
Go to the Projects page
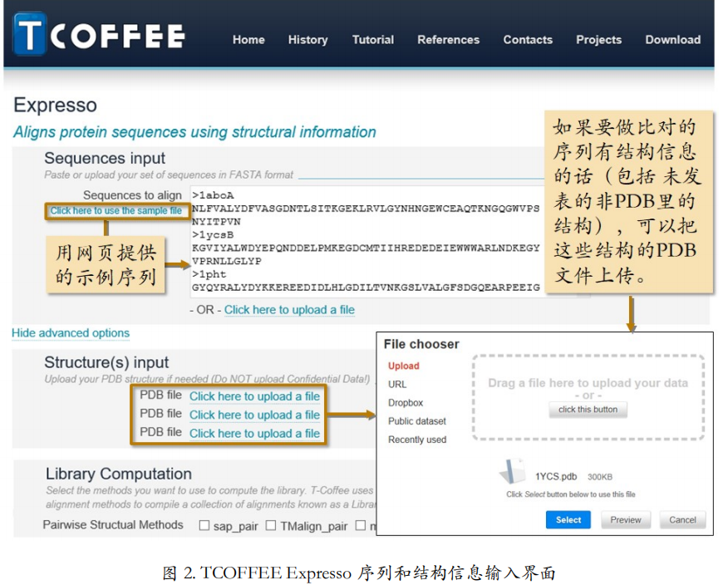[x=598, y=40]
